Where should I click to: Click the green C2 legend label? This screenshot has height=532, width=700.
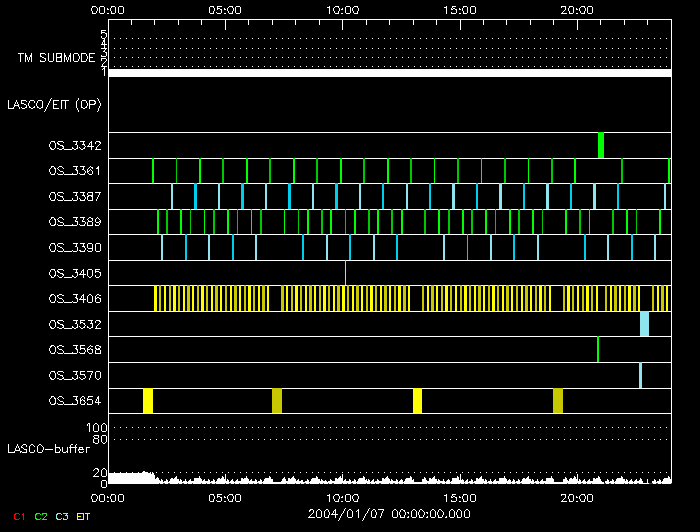41,516
